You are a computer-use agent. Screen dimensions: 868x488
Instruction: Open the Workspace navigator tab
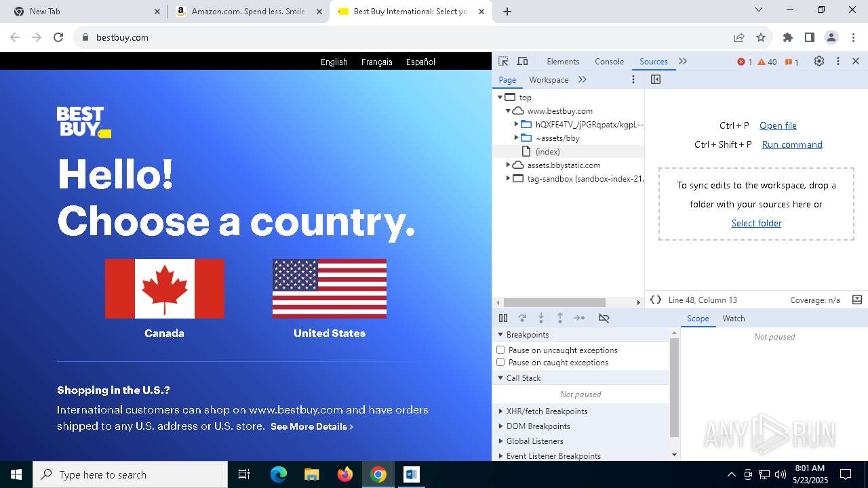click(x=549, y=79)
